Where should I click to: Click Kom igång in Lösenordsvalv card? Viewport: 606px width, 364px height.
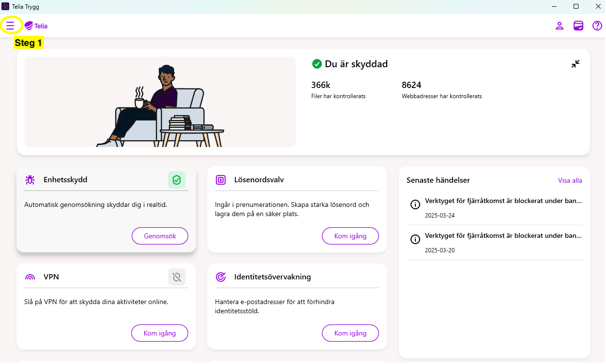pos(350,236)
